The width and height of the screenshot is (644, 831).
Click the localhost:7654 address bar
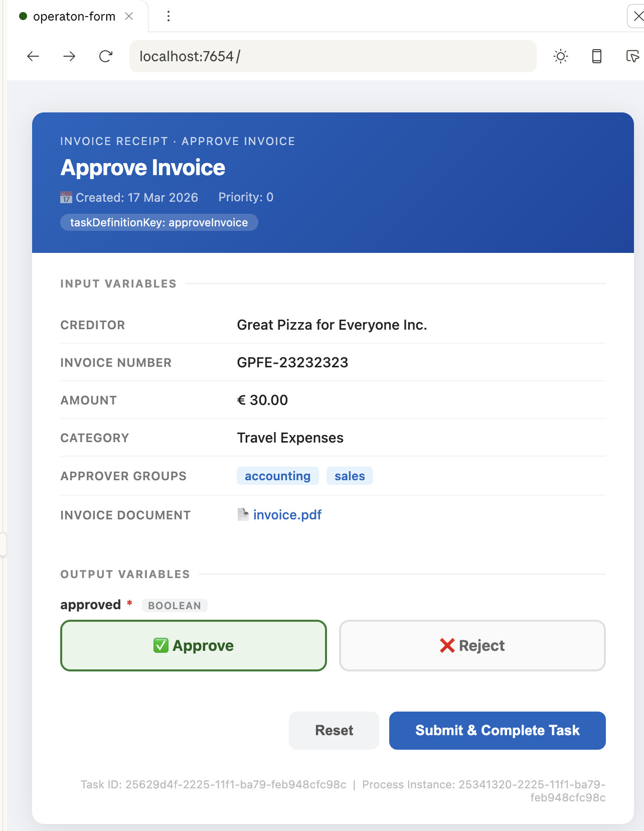click(333, 56)
